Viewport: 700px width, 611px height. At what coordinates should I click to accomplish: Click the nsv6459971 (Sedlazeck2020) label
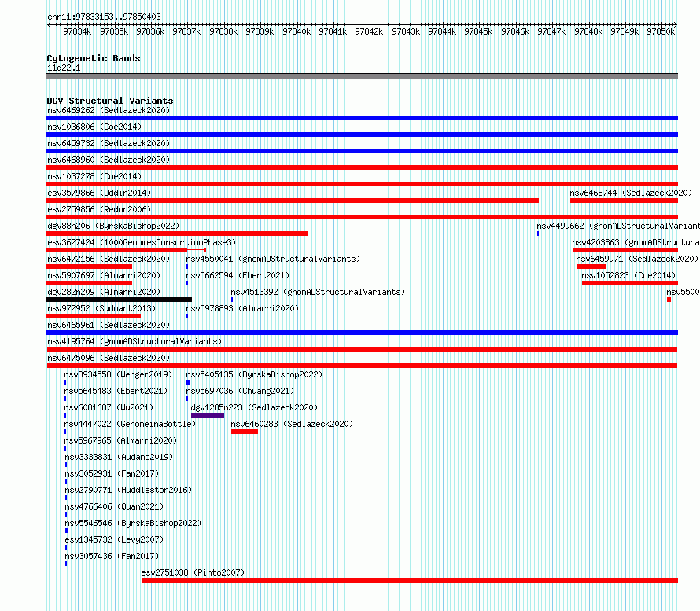coord(637,259)
